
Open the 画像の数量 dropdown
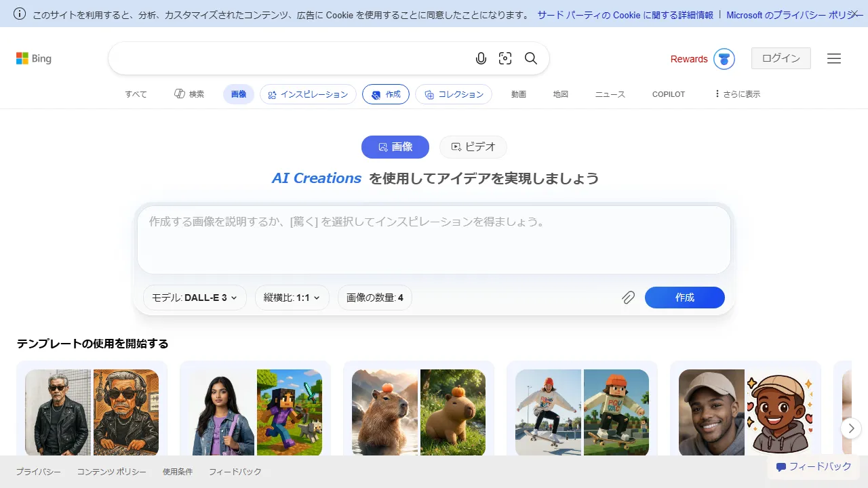point(374,297)
